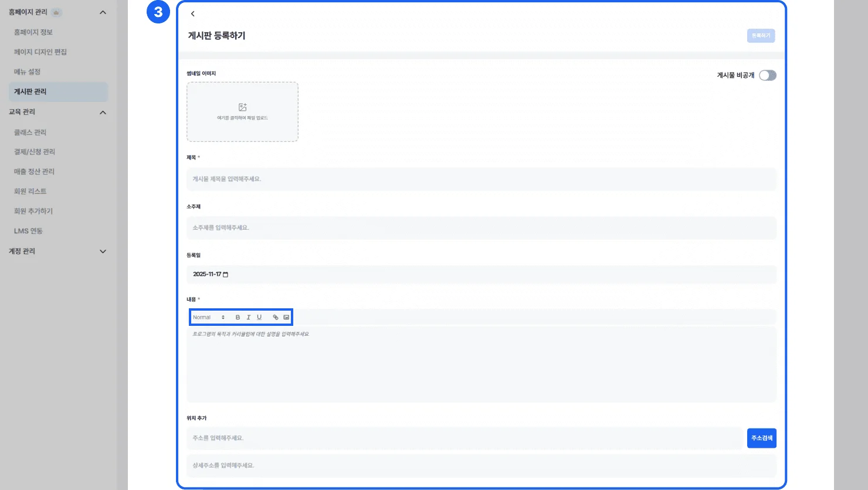Go to 매출 정산 관리 in the sidebar
This screenshot has width=868, height=490.
point(35,172)
